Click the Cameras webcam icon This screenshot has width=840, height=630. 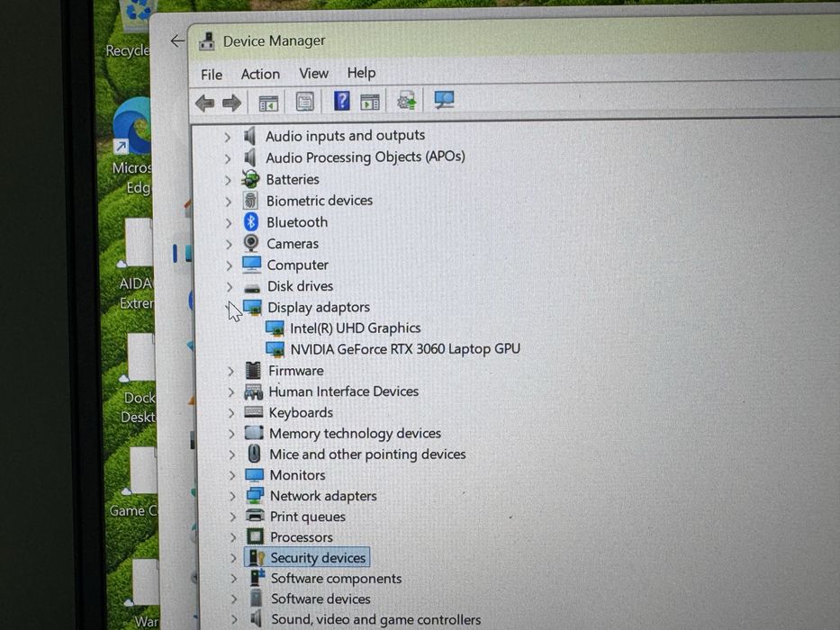(x=250, y=243)
